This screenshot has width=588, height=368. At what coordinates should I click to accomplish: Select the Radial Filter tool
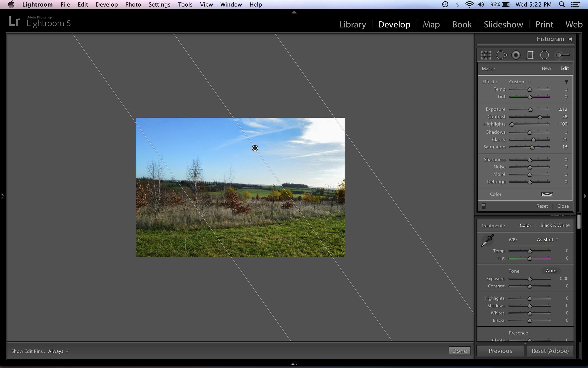point(544,55)
